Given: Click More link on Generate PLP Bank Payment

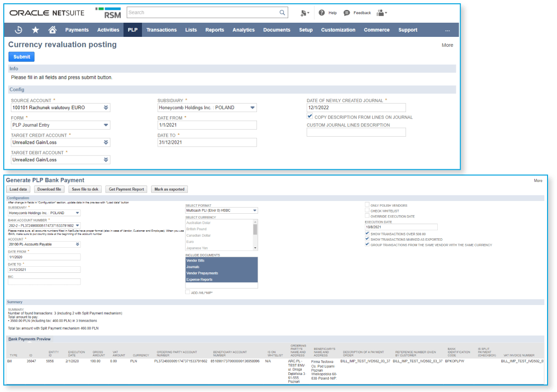Looking at the screenshot, I should pyautogui.click(x=538, y=181).
